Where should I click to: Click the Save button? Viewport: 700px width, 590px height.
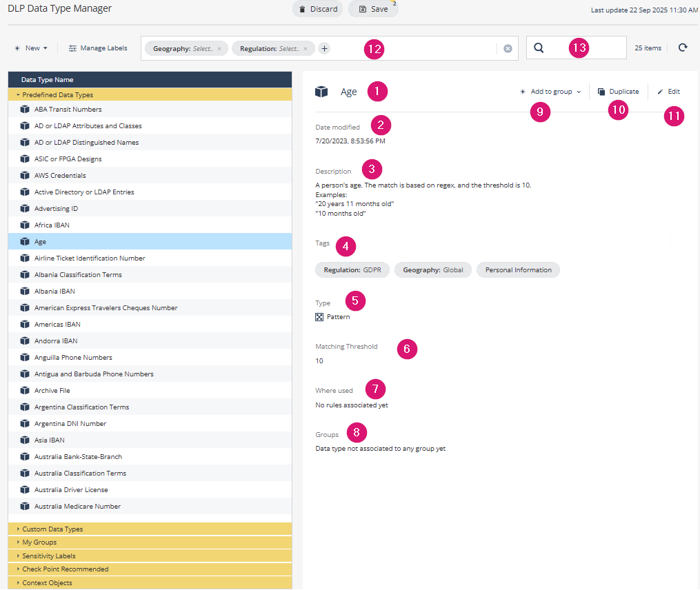(x=373, y=9)
